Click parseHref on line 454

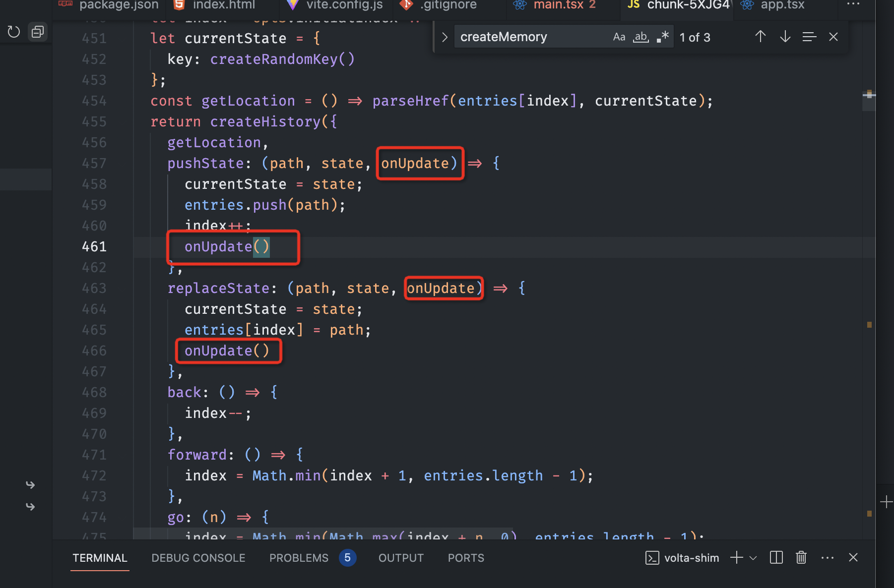pos(411,101)
